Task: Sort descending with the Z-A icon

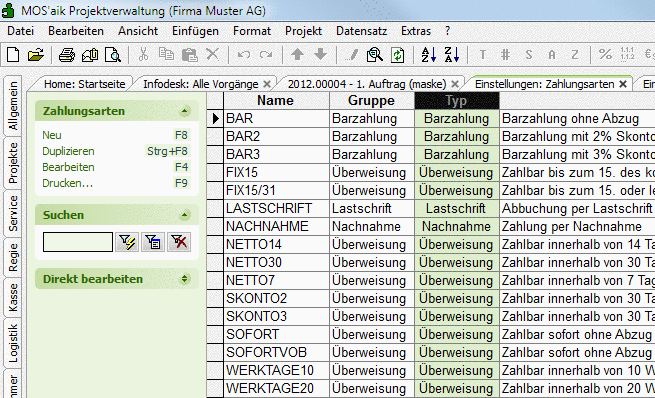Action: click(452, 55)
